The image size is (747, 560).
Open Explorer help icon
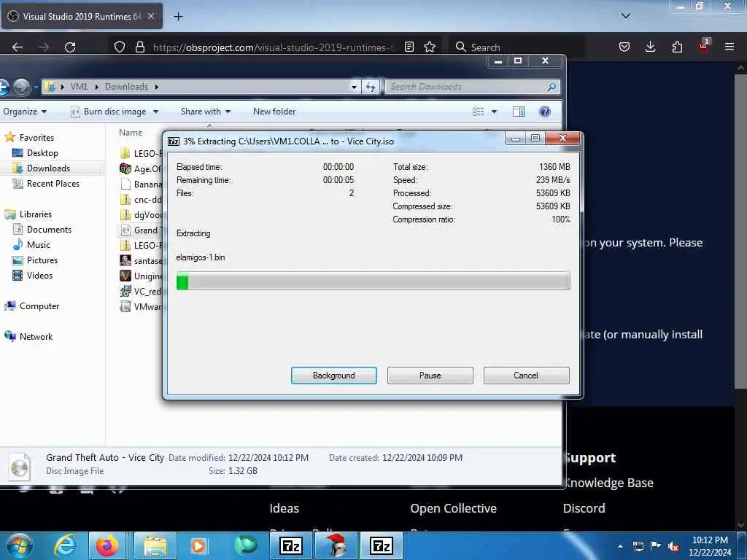click(x=544, y=112)
